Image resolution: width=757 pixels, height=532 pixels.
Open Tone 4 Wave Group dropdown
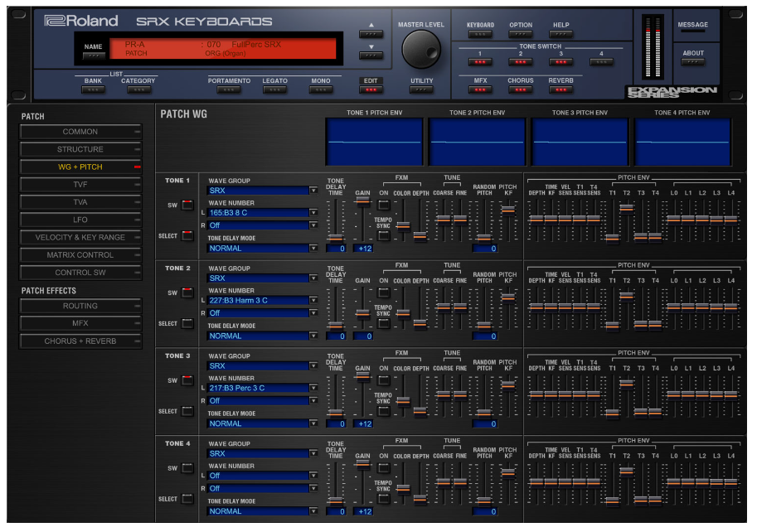tap(263, 454)
